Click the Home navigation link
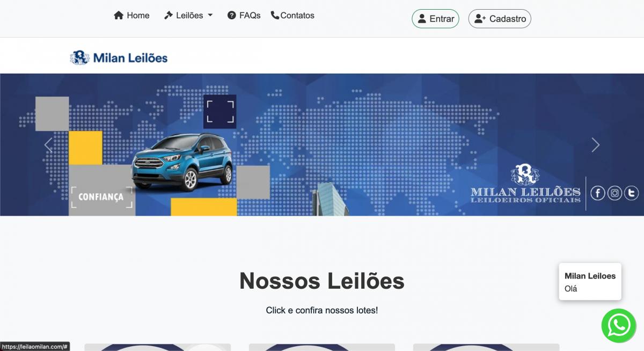This screenshot has height=351, width=644. coord(131,16)
